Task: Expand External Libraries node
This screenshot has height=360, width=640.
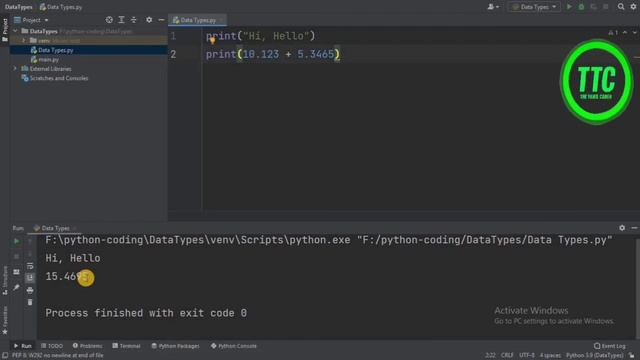Action: pyautogui.click(x=16, y=69)
